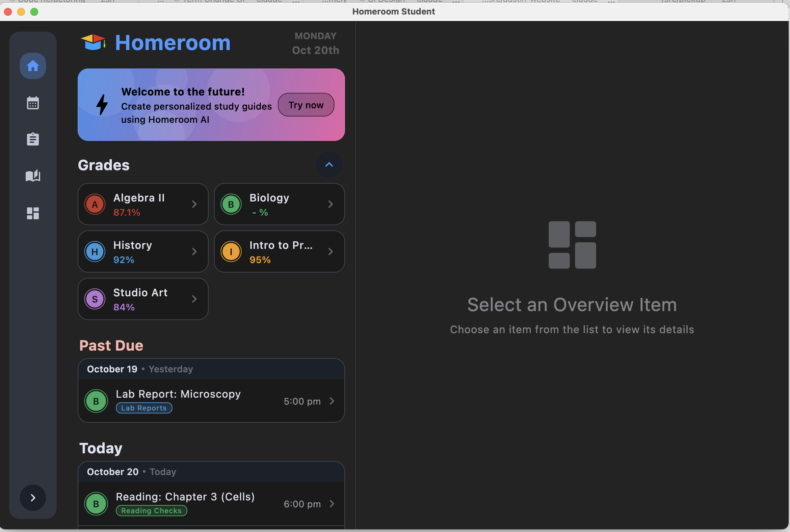Click the Lab Reports category tag
This screenshot has height=532, width=790.
pos(144,408)
